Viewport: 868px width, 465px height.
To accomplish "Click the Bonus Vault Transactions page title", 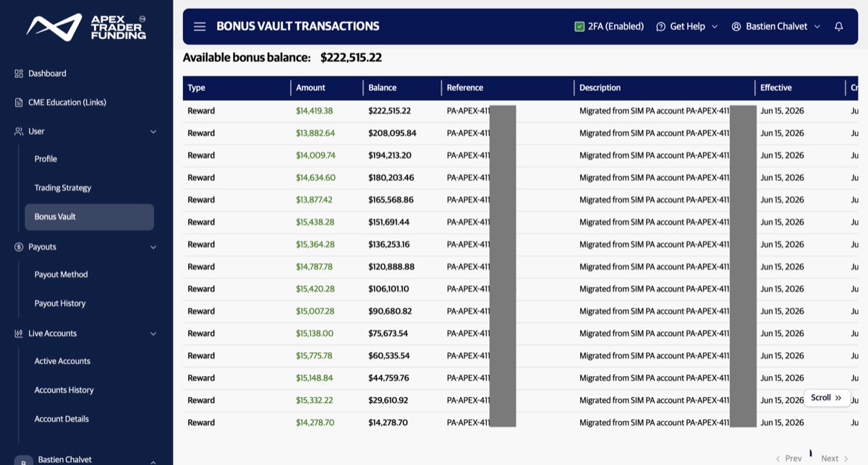I will [x=298, y=27].
